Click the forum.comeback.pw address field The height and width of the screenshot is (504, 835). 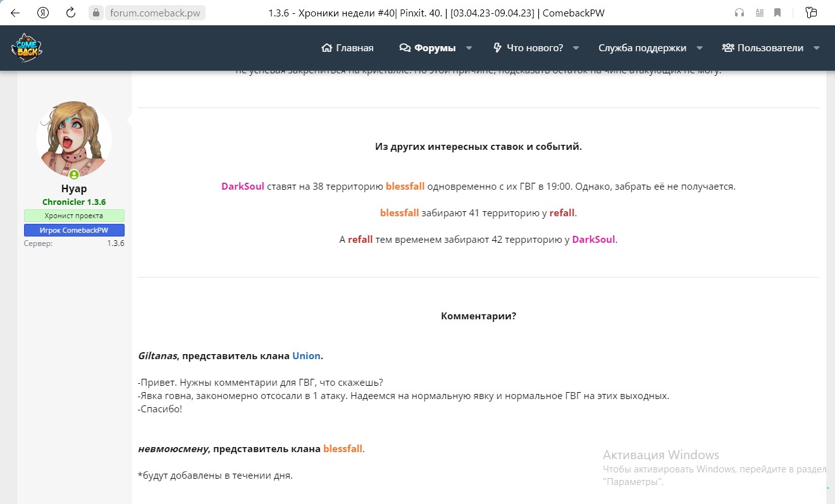tap(154, 13)
